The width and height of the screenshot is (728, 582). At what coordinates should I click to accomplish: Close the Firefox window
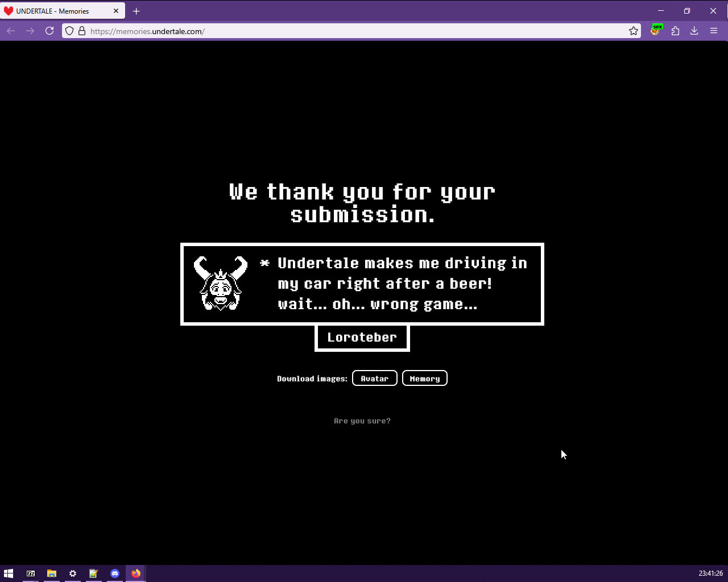[713, 11]
